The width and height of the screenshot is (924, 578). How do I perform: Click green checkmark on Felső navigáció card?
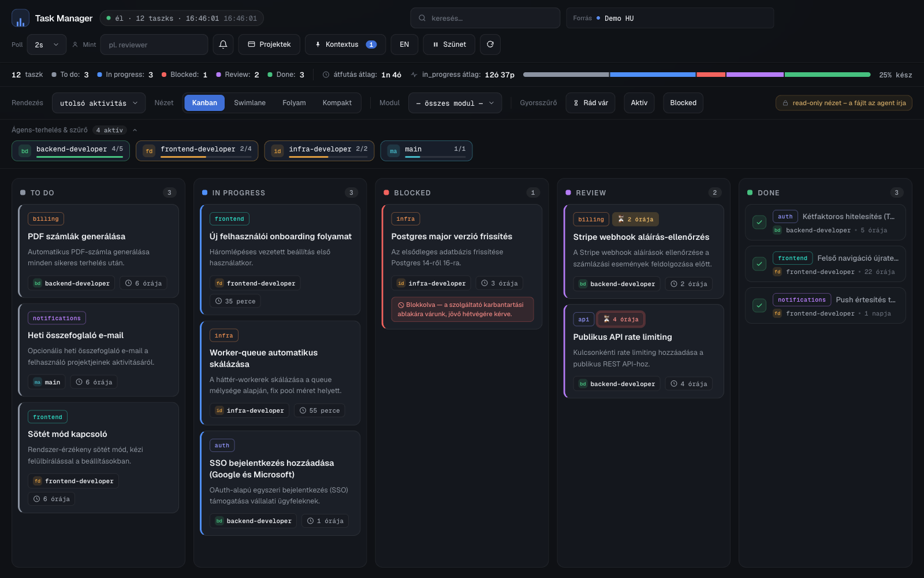(x=759, y=264)
